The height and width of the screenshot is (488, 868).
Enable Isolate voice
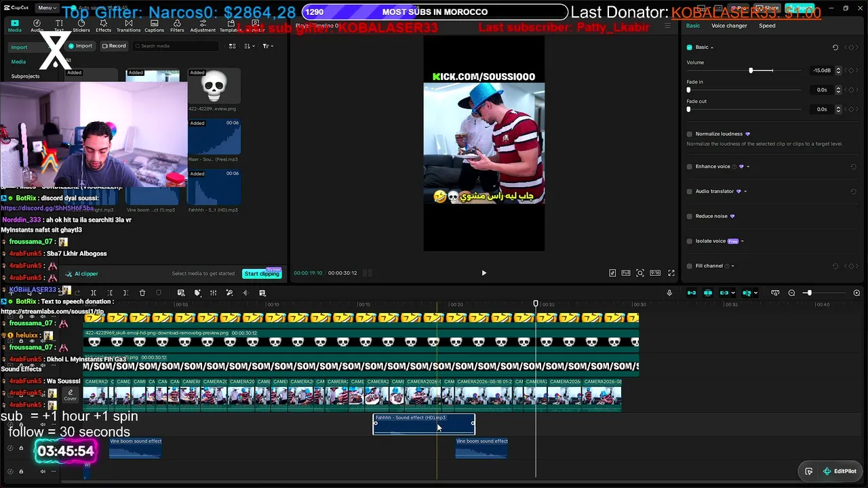(690, 241)
